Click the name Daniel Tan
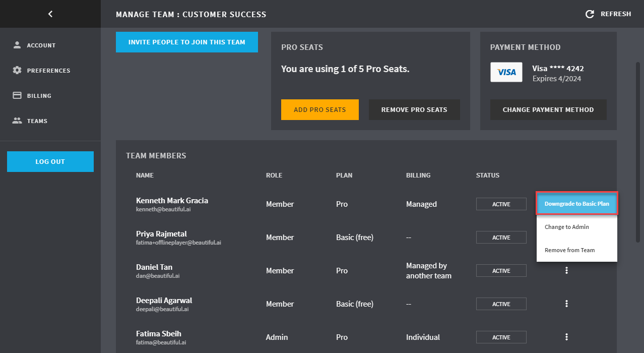 pyautogui.click(x=154, y=267)
